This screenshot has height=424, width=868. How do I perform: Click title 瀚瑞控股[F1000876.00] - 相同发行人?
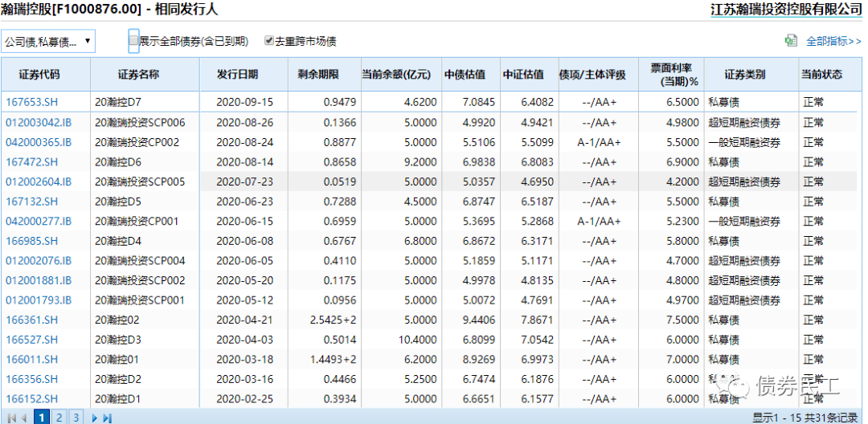point(110,10)
